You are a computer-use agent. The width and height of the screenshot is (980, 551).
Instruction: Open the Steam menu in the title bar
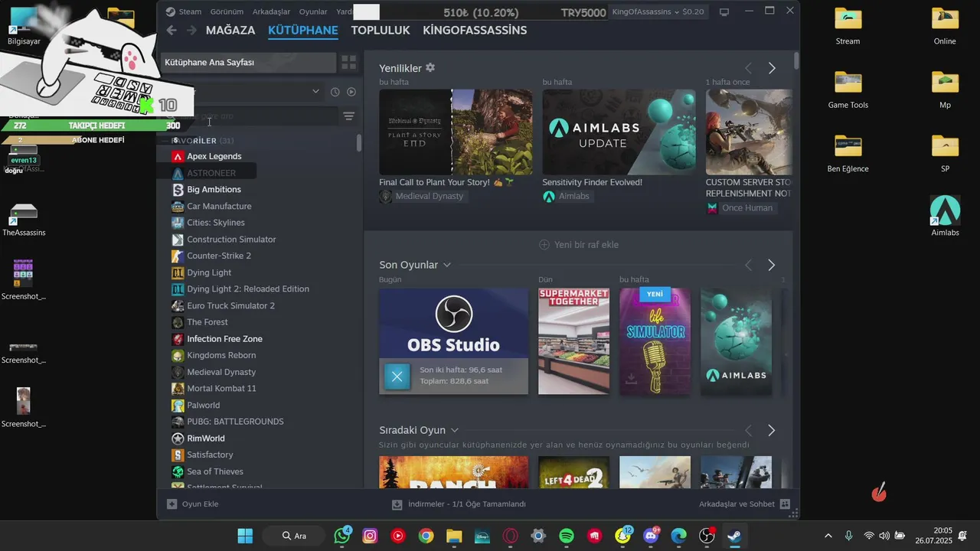[x=184, y=11]
